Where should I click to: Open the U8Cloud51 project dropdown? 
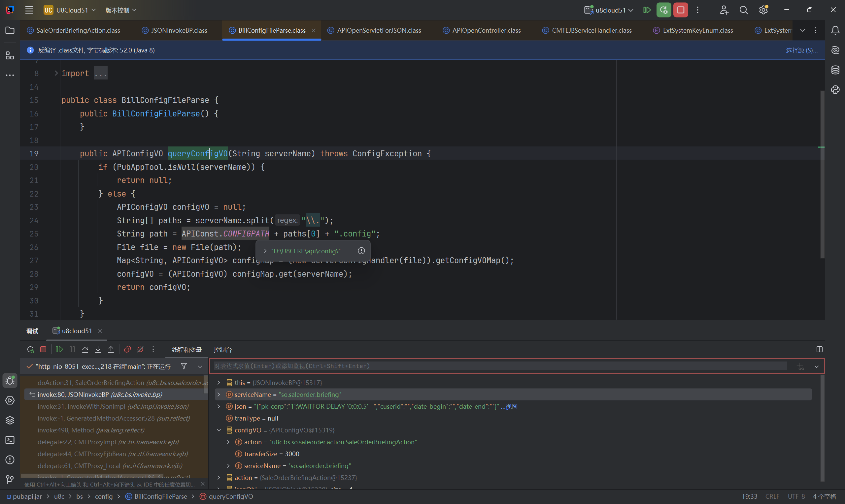70,10
